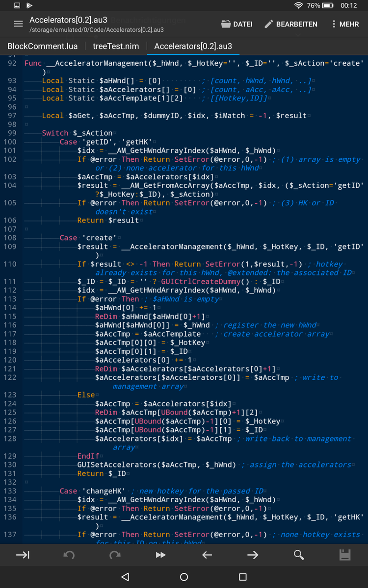Open search with the magnifier icon

click(x=298, y=555)
